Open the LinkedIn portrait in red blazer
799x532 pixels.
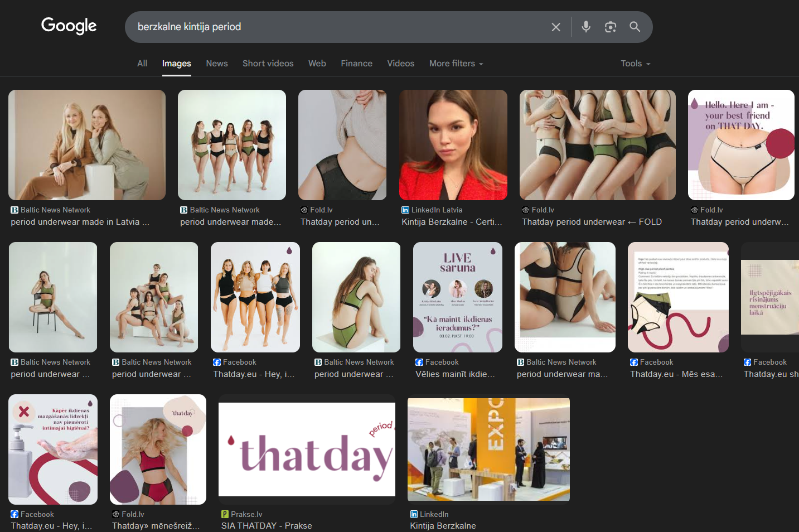[453, 145]
